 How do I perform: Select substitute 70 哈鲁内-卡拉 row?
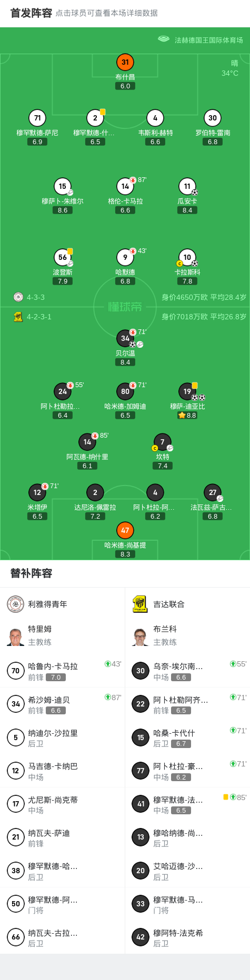(63, 671)
